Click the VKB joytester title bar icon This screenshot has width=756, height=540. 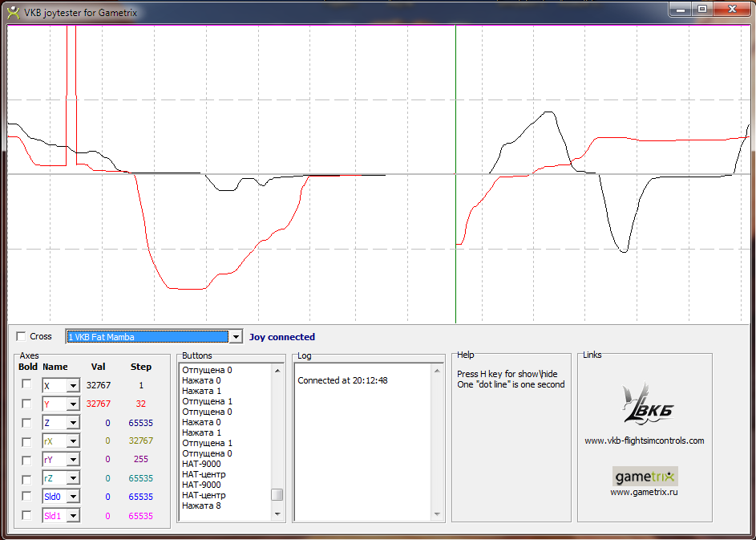click(14, 12)
